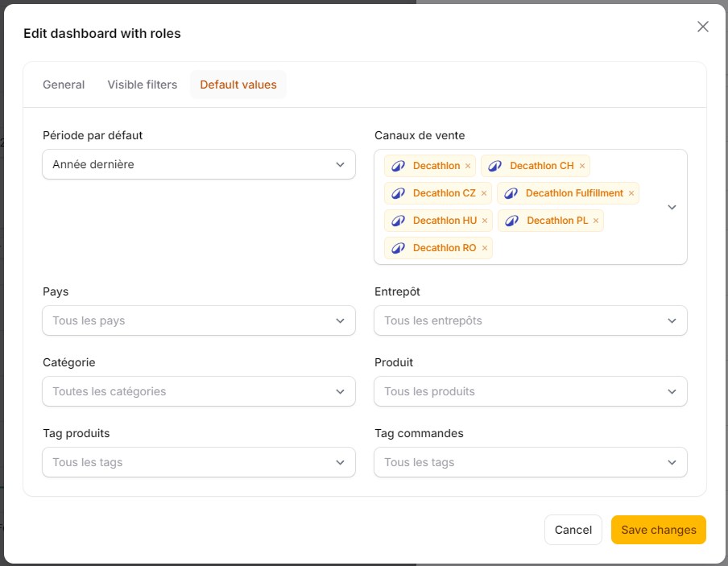Viewport: 728px width, 566px height.
Task: Click the Decathlon Fulfillment brand icon
Action: [511, 193]
